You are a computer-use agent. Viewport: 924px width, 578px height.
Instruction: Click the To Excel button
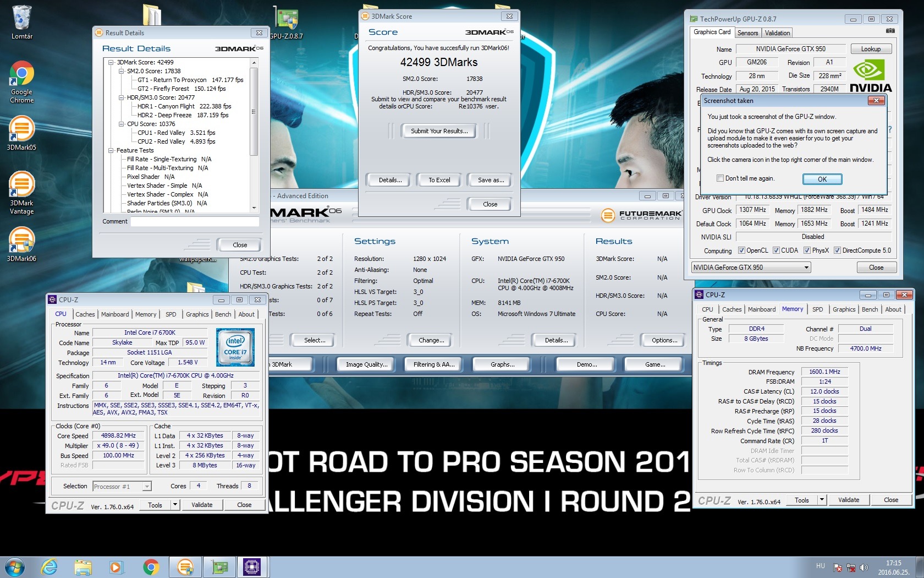[x=439, y=180]
